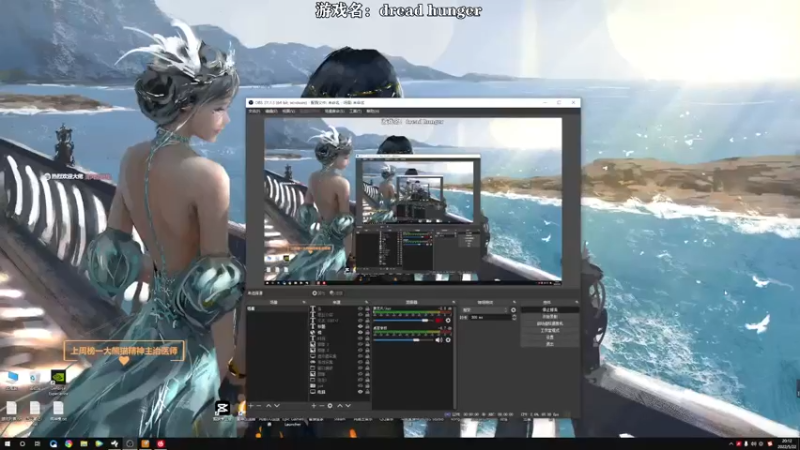
Task: Move the source up with the Sources up arrow
Action: 340,406
